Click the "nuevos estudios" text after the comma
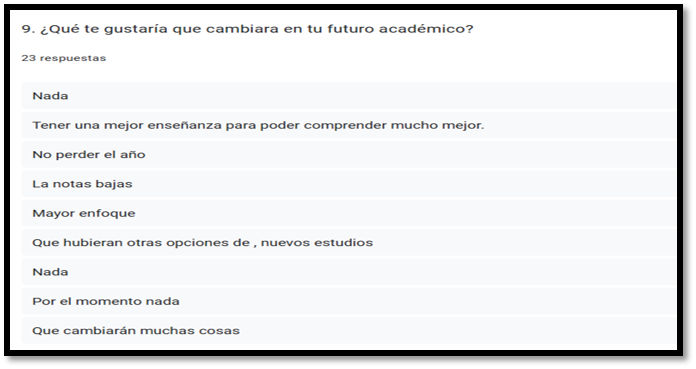 316,242
